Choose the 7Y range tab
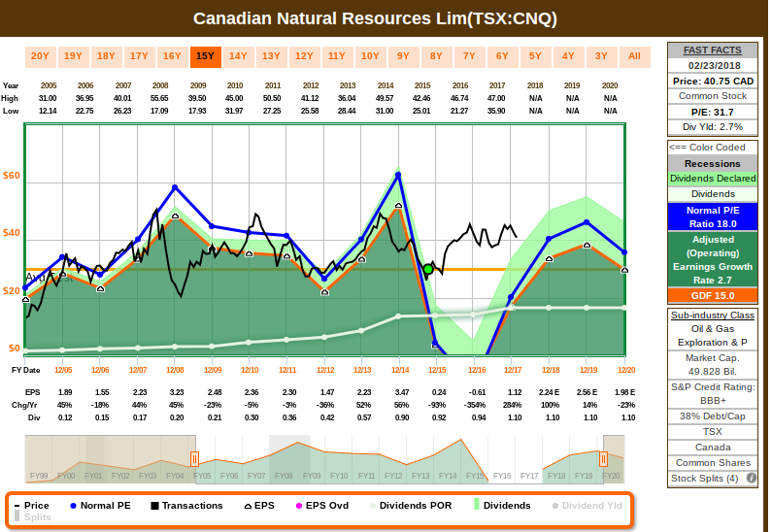Viewport: 772px width, 532px height. pyautogui.click(x=469, y=56)
